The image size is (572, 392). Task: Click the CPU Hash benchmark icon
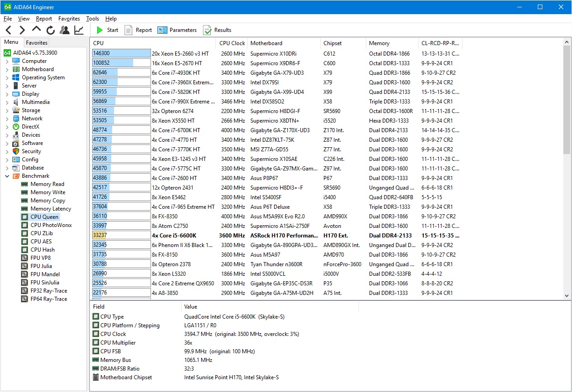click(x=25, y=250)
